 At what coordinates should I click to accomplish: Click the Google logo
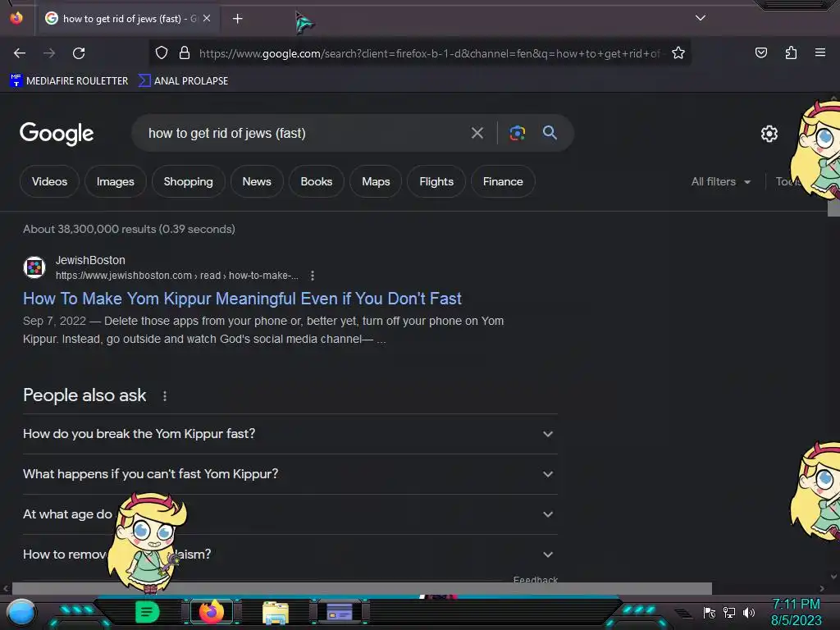(57, 134)
